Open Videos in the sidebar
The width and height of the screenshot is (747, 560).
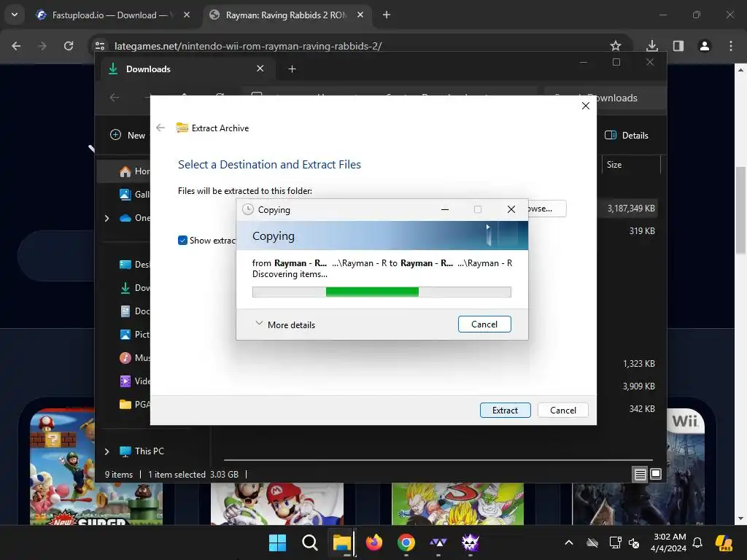133,381
